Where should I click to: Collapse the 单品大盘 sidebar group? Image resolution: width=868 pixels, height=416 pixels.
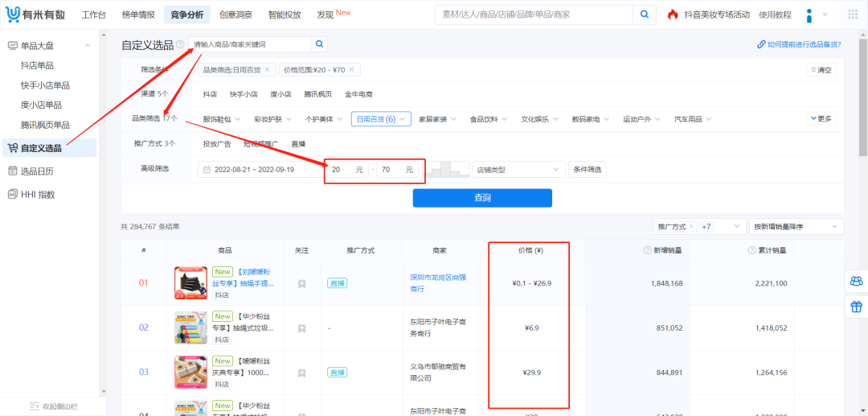(x=88, y=45)
